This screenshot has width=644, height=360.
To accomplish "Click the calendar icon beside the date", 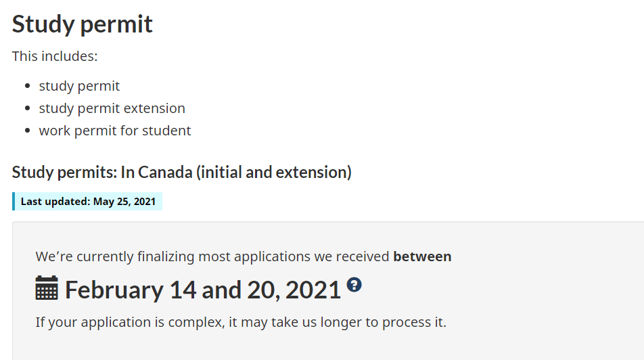I will [x=47, y=288].
